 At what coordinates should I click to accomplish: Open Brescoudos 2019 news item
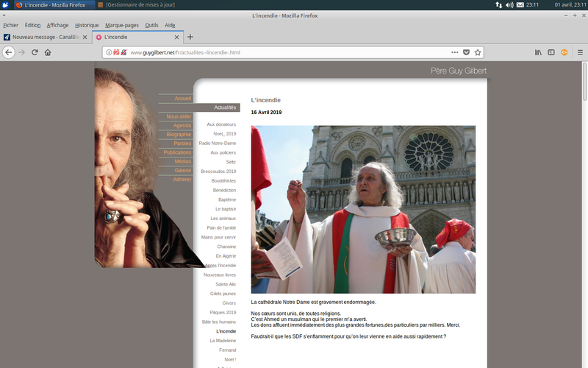[218, 171]
